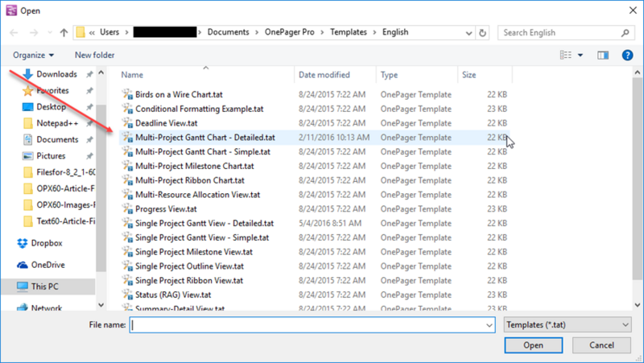The width and height of the screenshot is (644, 363).
Task: Click Users in the address path
Action: 109,32
